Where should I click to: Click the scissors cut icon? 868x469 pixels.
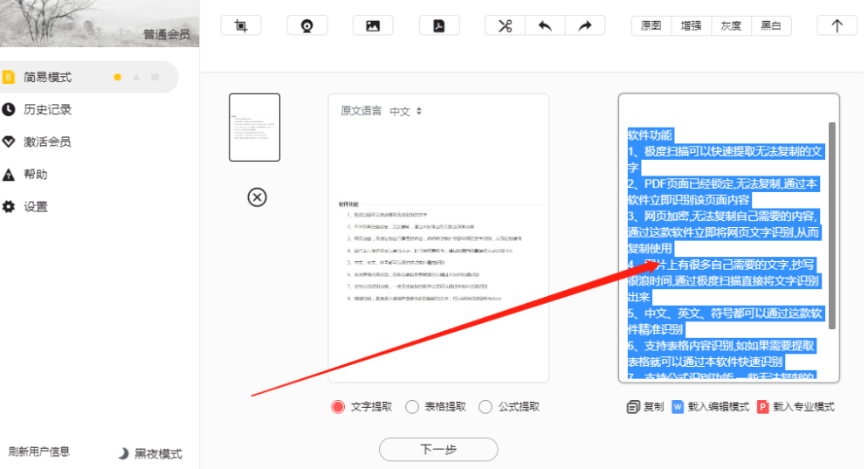(505, 25)
